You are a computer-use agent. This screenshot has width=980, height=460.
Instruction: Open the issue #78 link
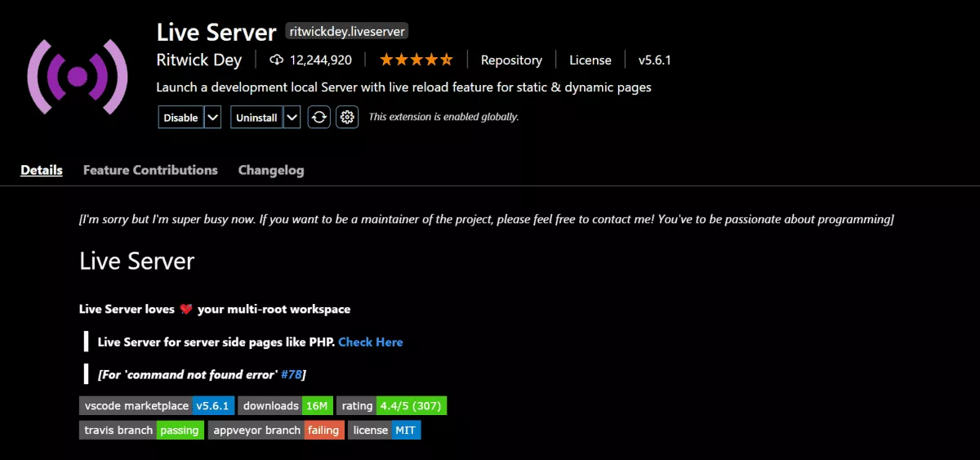pyautogui.click(x=291, y=374)
